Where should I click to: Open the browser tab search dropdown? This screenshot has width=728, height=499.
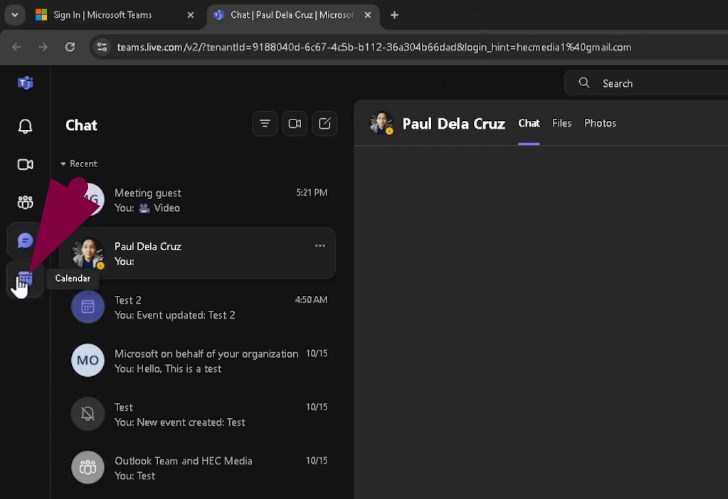(15, 15)
